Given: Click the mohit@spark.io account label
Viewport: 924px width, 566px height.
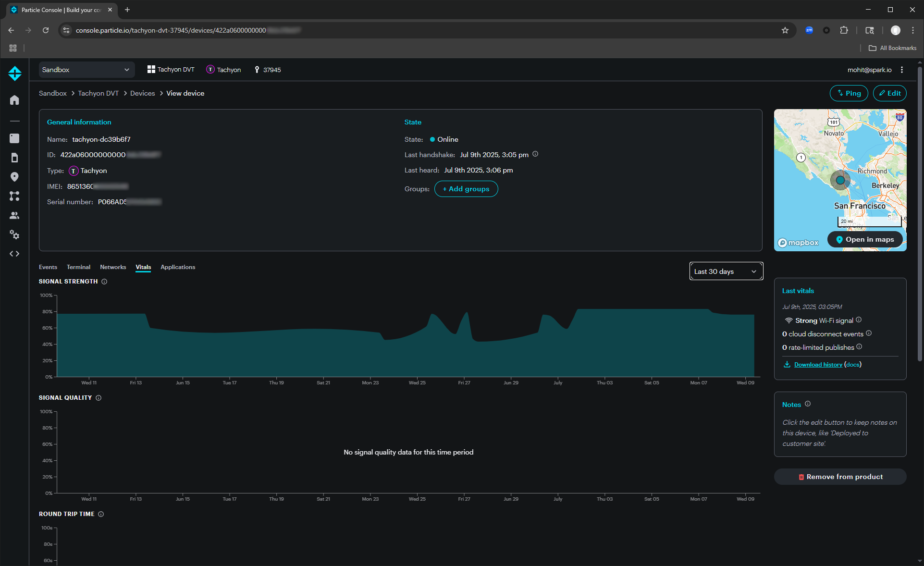Looking at the screenshot, I should (869, 70).
